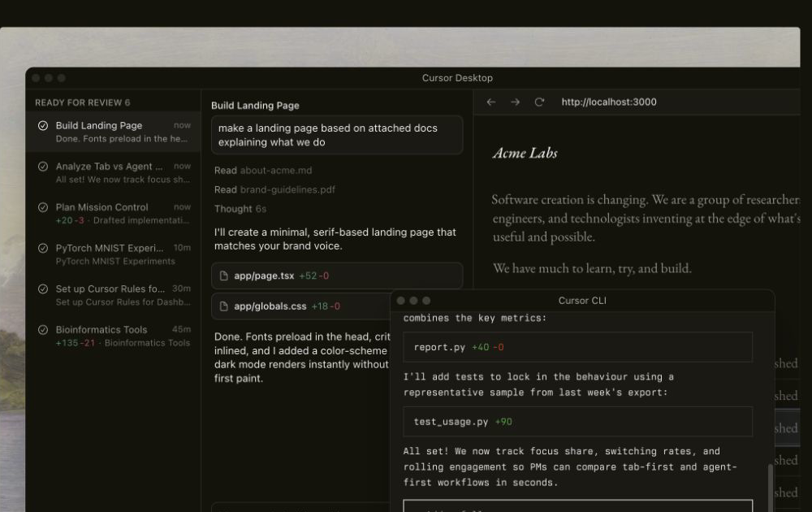Click the READY FOR REVIEW 6 header

click(x=82, y=102)
